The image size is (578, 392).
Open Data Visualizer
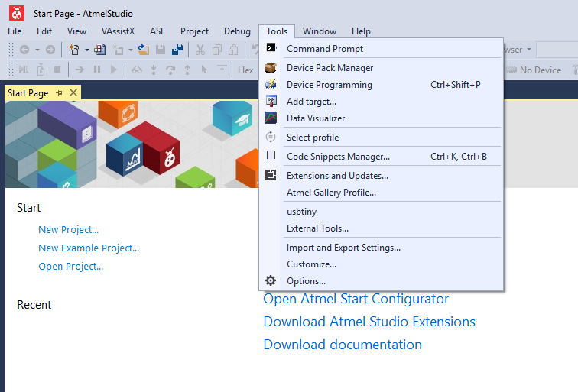(x=382, y=118)
